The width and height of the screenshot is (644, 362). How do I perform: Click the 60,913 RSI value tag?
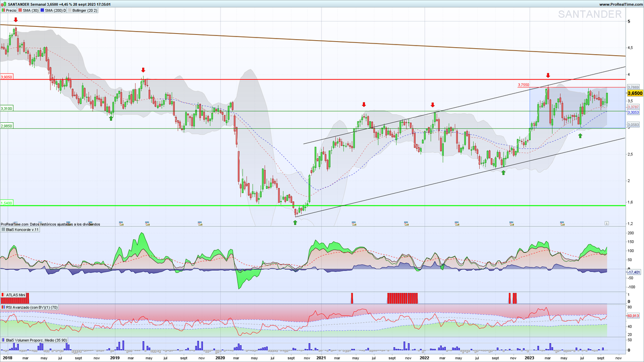point(633,316)
